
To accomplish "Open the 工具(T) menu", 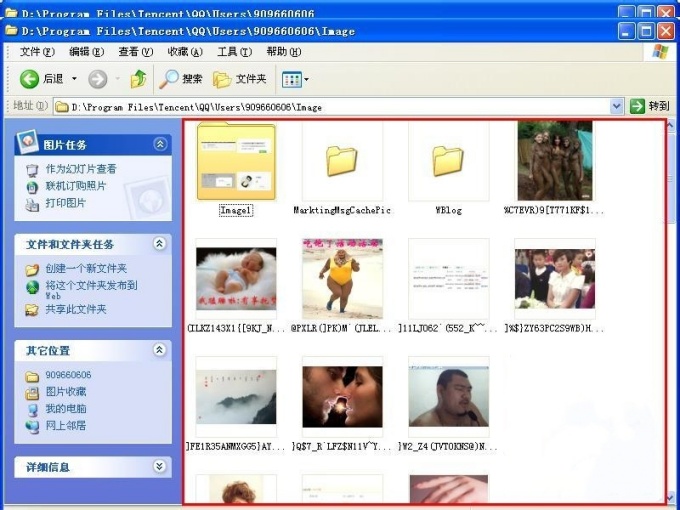I will click(x=235, y=52).
